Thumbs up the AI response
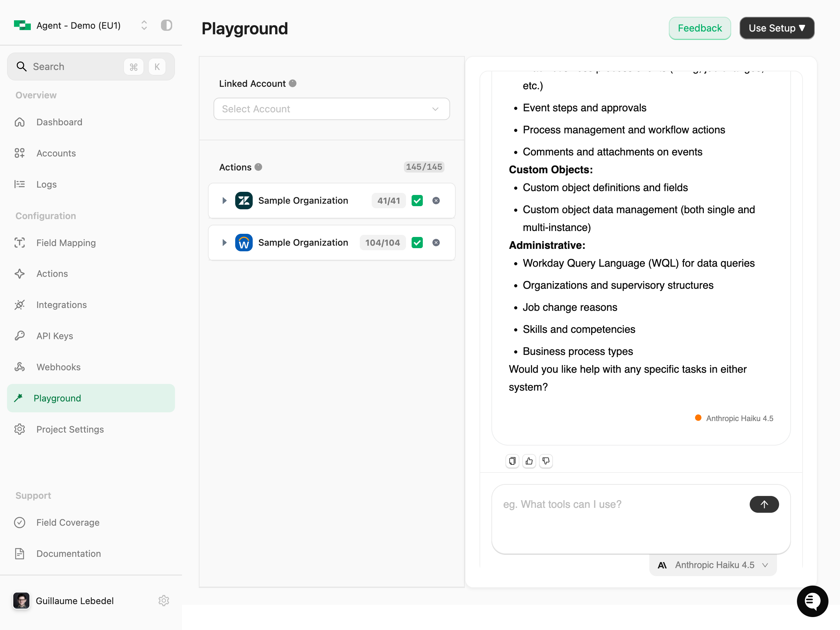The image size is (840, 630). [x=529, y=461]
